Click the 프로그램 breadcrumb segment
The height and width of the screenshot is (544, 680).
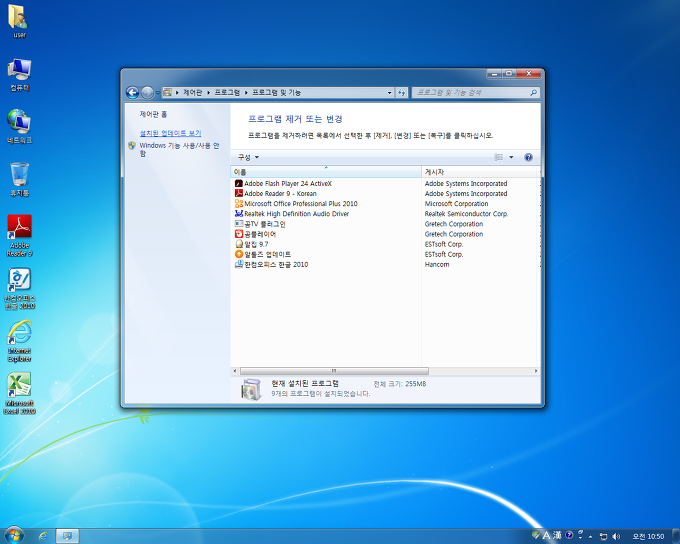tap(227, 92)
